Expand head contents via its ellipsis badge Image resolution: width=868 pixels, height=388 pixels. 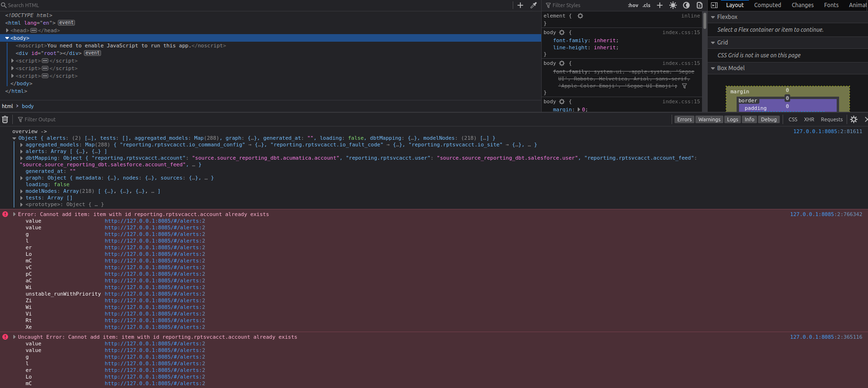34,30
